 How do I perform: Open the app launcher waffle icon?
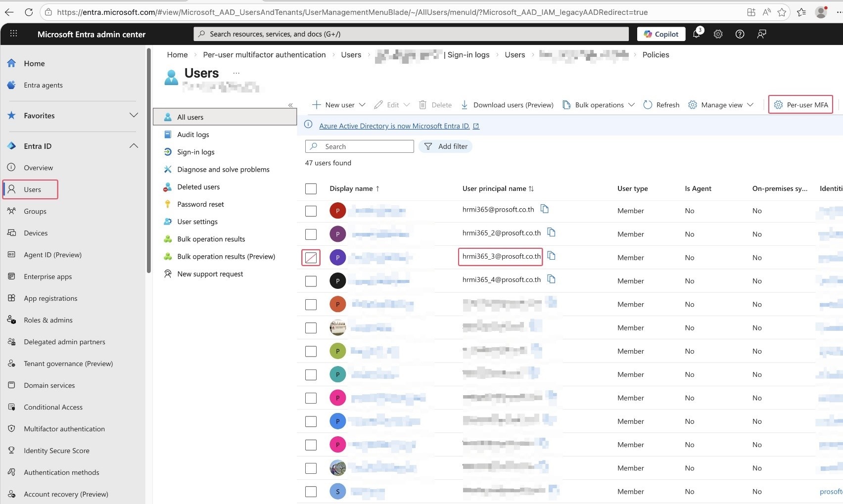tap(14, 34)
